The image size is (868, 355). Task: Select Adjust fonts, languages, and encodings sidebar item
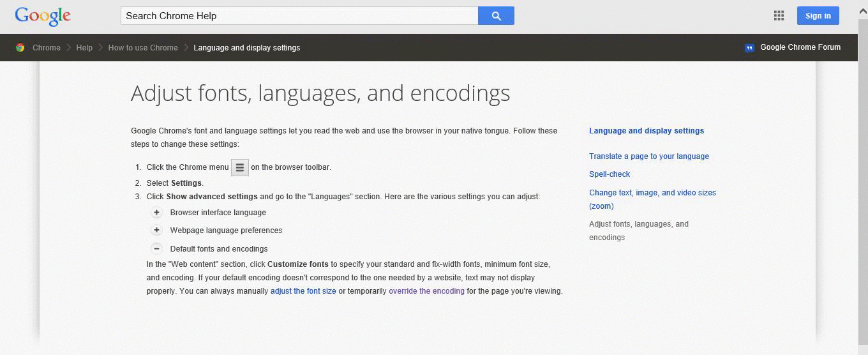click(639, 230)
